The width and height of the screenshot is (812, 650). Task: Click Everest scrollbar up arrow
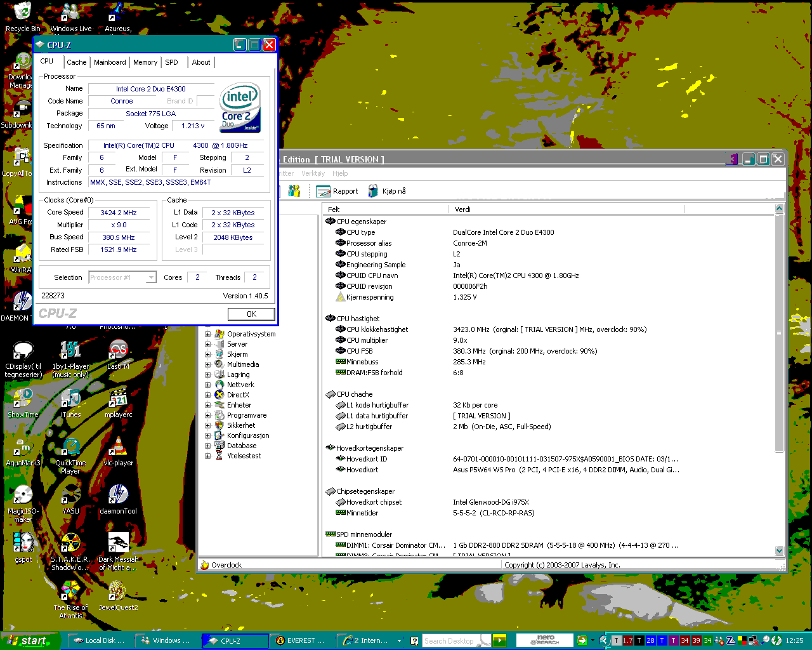[x=780, y=209]
